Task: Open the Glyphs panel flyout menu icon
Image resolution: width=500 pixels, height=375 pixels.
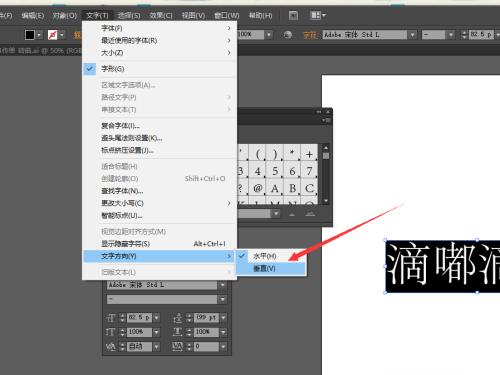Action: click(326, 120)
